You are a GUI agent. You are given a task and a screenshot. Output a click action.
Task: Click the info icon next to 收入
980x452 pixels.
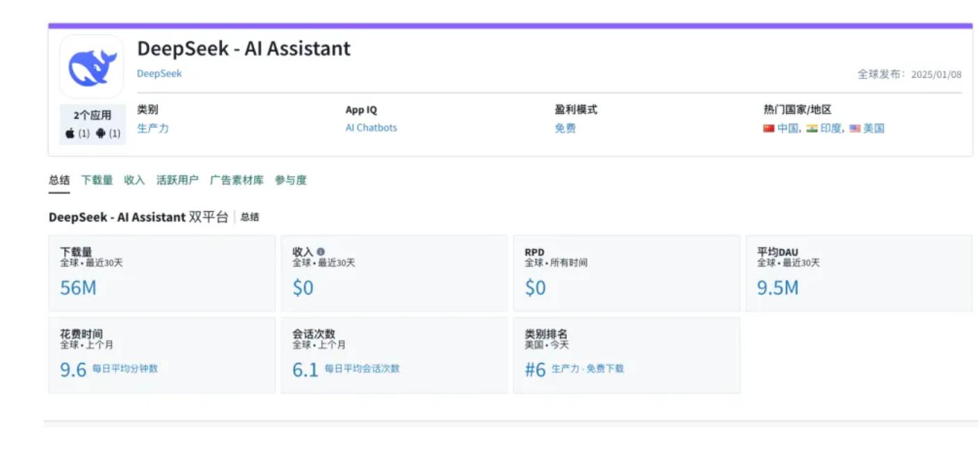(x=321, y=252)
